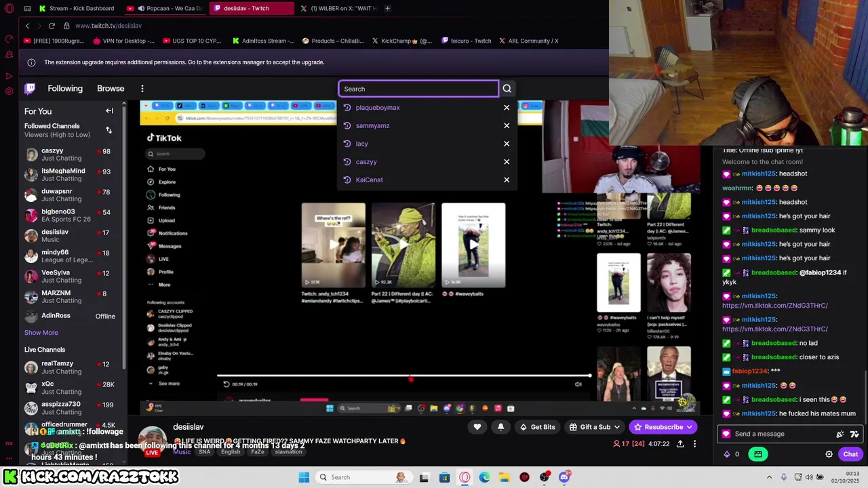The width and height of the screenshot is (868, 488).
Task: Click the share stream icon
Action: [680, 444]
